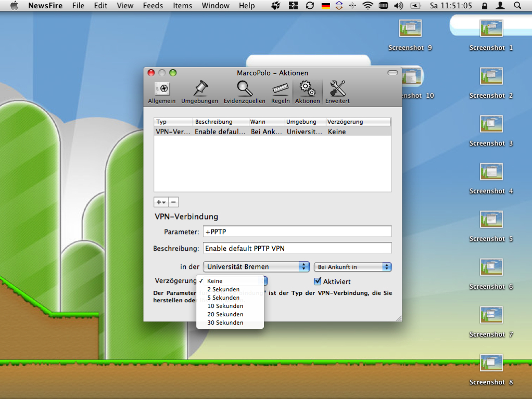Sort actions by Beschreibung column
The width and height of the screenshot is (532, 399).
pos(221,122)
